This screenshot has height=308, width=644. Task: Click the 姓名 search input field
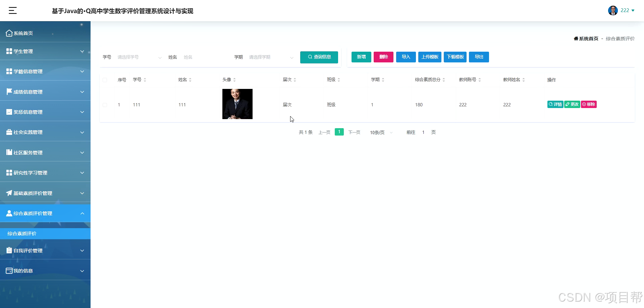point(205,57)
